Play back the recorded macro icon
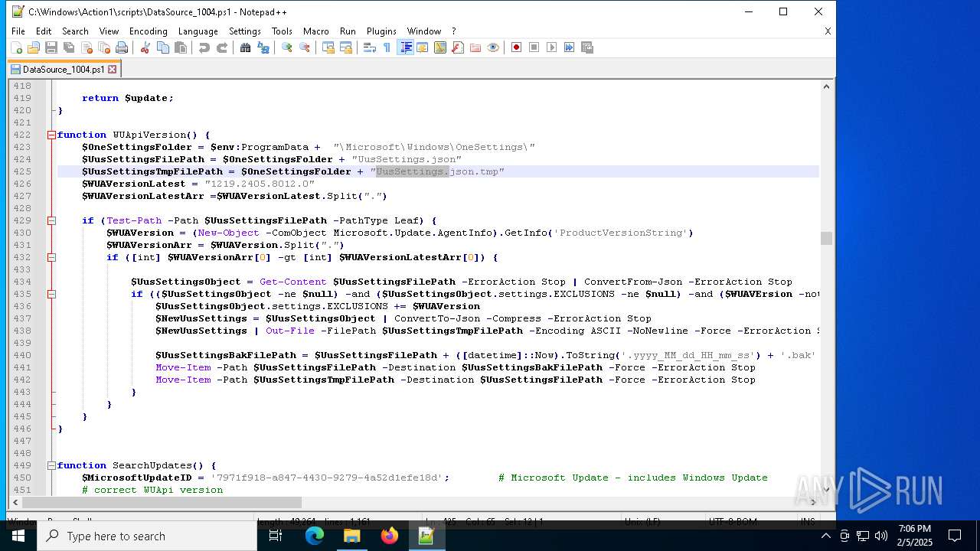This screenshot has height=551, width=980. 552,47
